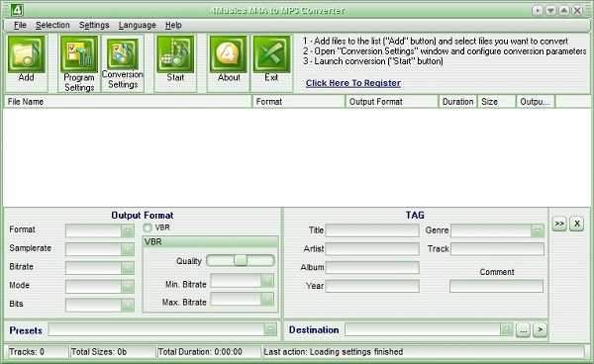The height and width of the screenshot is (364, 594).
Task: Open the Selection menu
Action: coord(52,25)
